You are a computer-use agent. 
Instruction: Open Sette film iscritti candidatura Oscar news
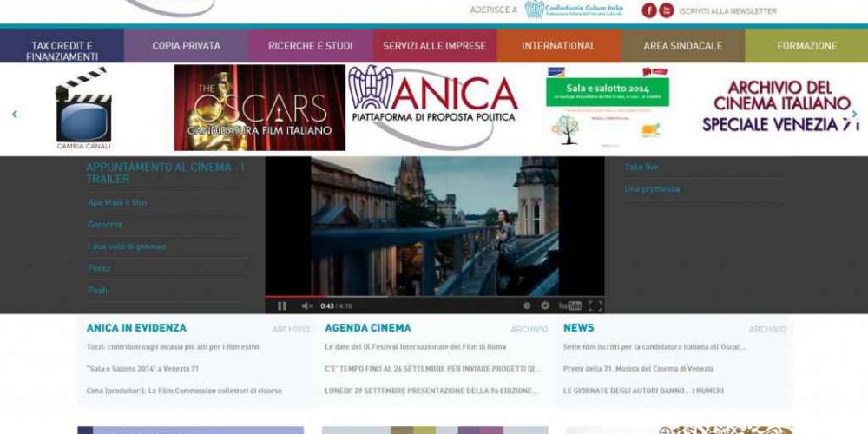point(654,346)
